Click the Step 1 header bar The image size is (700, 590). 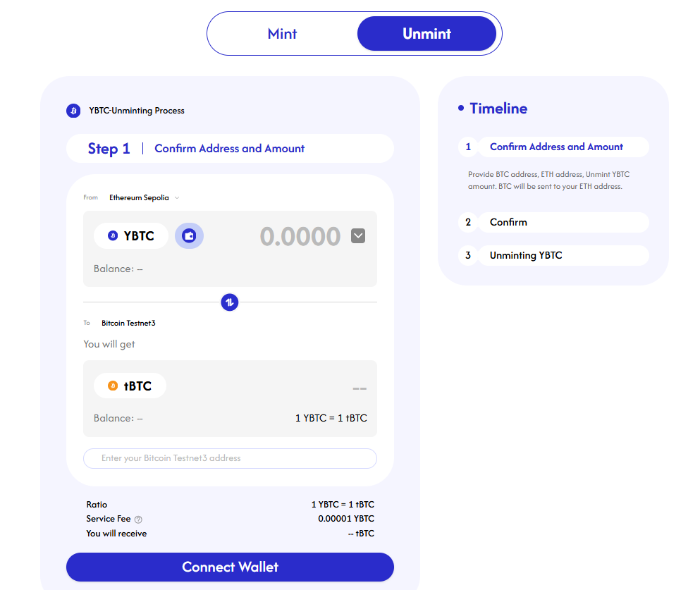[x=230, y=148]
